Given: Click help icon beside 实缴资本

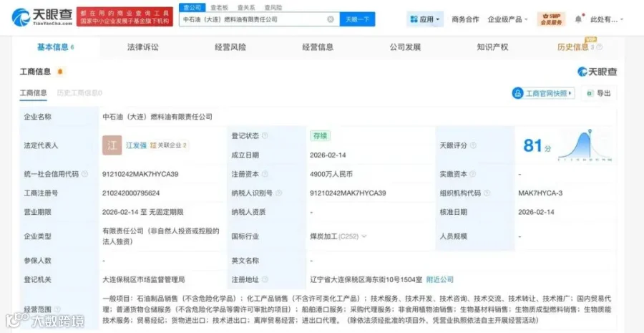Looking at the screenshot, I should coord(473,174).
